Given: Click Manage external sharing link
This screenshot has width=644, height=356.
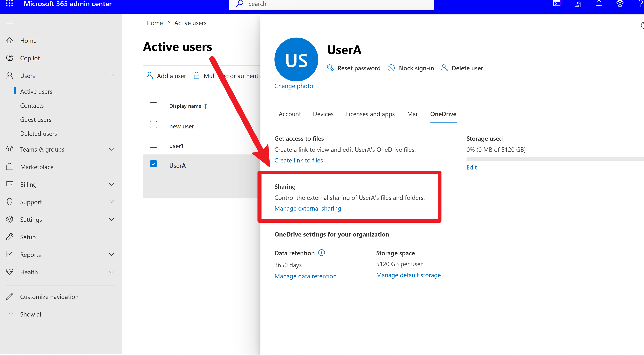Looking at the screenshot, I should click(308, 208).
